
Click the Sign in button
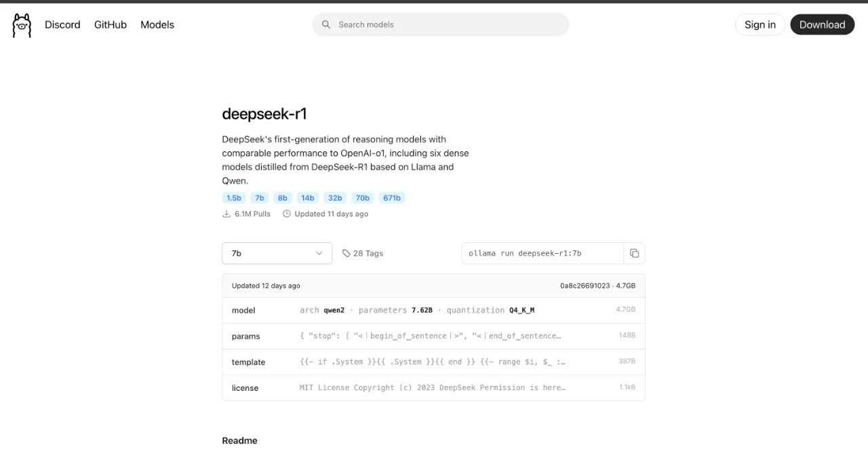(x=759, y=24)
